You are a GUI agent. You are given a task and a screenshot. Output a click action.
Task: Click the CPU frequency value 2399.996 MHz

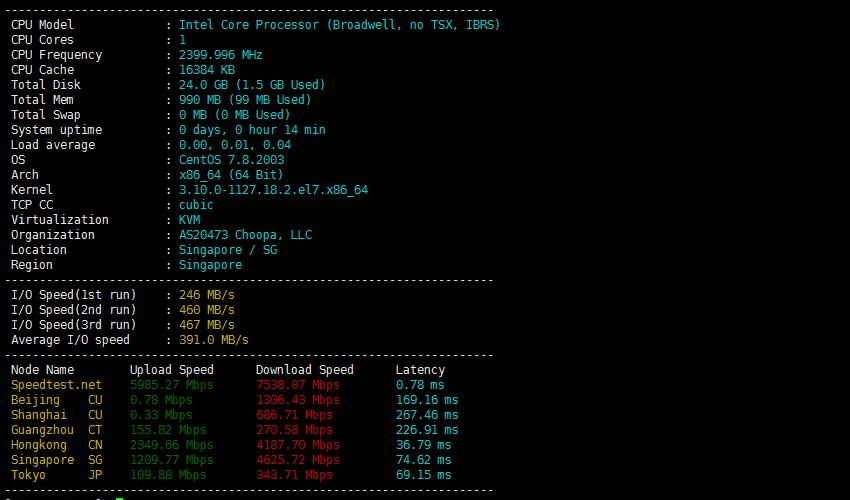click(x=221, y=55)
